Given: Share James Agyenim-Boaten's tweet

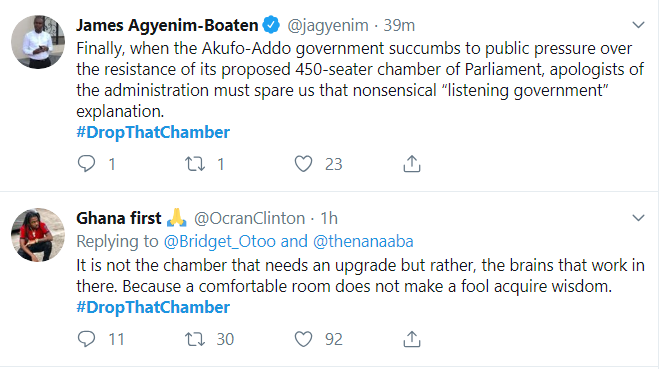Looking at the screenshot, I should tap(412, 163).
